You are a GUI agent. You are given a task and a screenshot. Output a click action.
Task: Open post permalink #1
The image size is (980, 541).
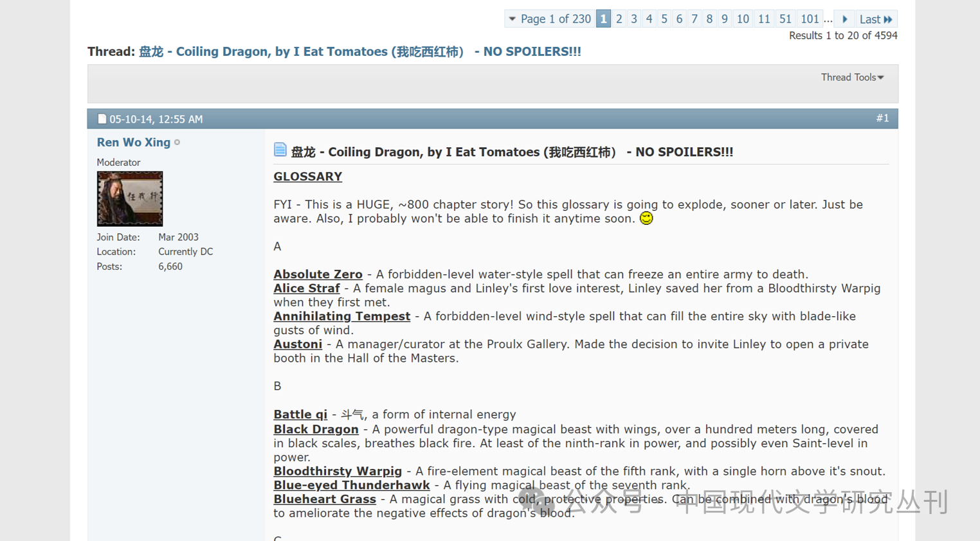(882, 118)
